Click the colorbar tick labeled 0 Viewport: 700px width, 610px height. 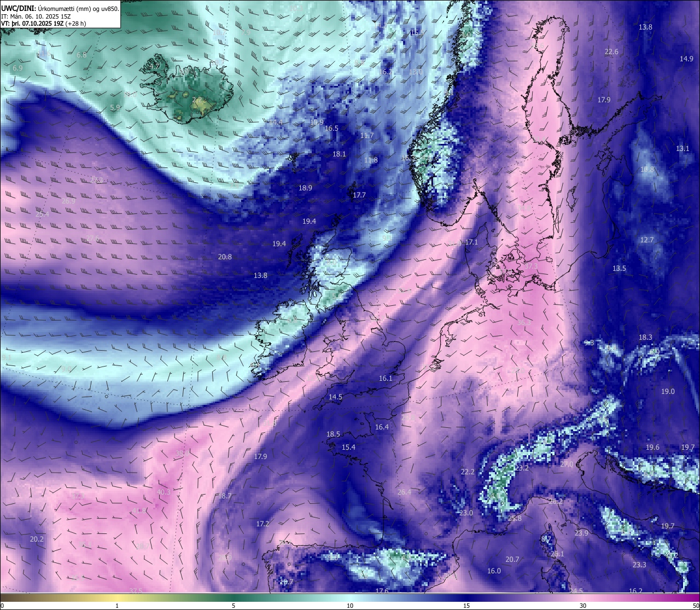pyautogui.click(x=2, y=606)
